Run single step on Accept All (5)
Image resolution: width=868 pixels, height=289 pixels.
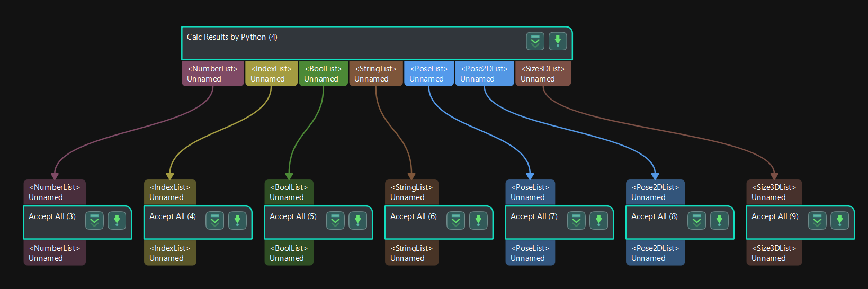[357, 220]
